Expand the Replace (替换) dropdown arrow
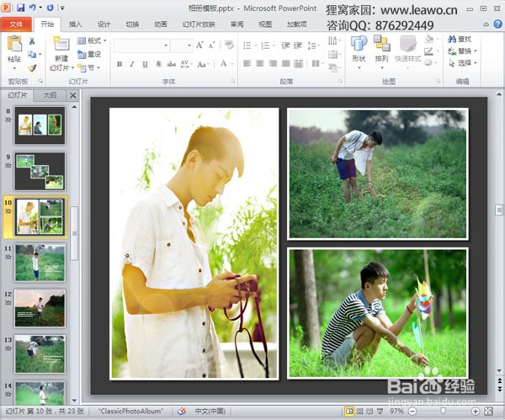Viewport: 505px width, 420px height. [x=476, y=51]
